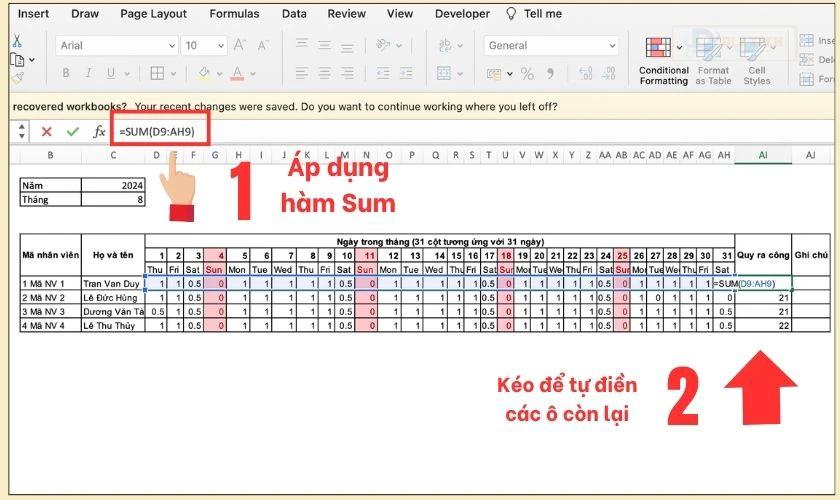This screenshot has height=500, width=840.
Task: Click the Format Painter brush icon
Action: click(18, 79)
